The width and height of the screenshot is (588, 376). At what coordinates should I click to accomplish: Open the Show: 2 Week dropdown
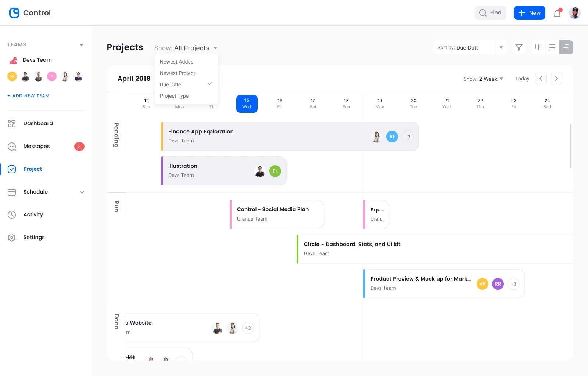tap(483, 79)
